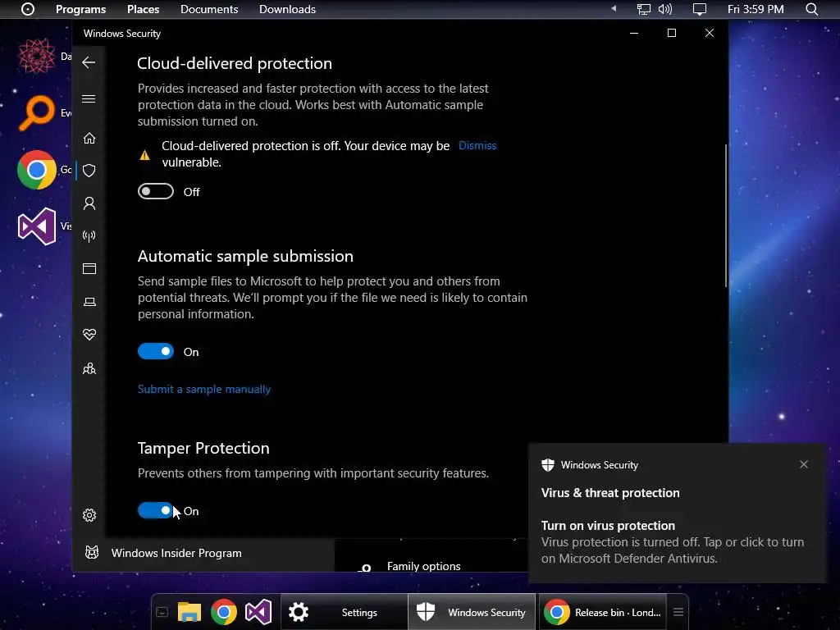The image size is (840, 630).
Task: Open Device security laptop icon
Action: pyautogui.click(x=89, y=302)
